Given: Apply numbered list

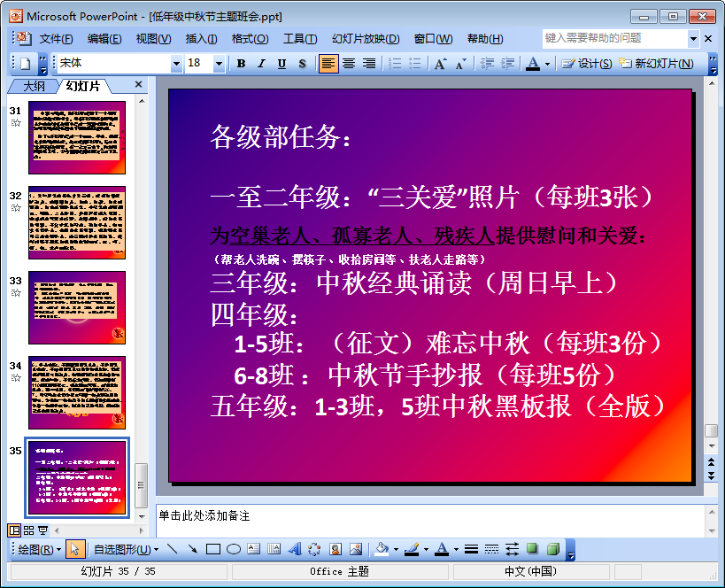Looking at the screenshot, I should click(395, 64).
